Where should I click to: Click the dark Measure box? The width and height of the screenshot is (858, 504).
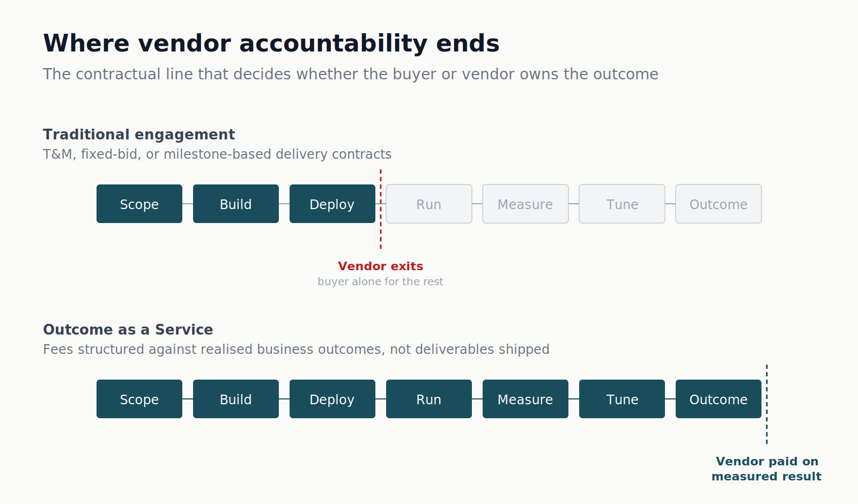click(x=526, y=399)
